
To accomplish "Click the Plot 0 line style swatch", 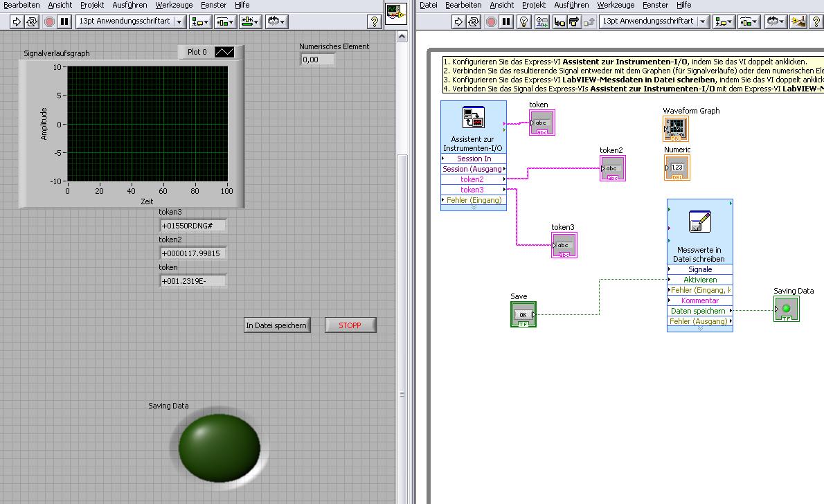I will pyautogui.click(x=224, y=52).
